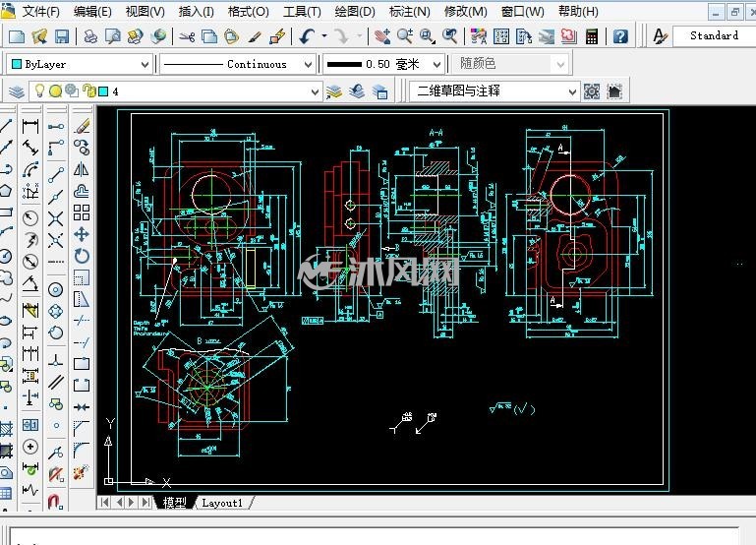Screen dimensions: 756x545
Task: Expand the ByLayer color dropdown
Action: tap(80, 64)
